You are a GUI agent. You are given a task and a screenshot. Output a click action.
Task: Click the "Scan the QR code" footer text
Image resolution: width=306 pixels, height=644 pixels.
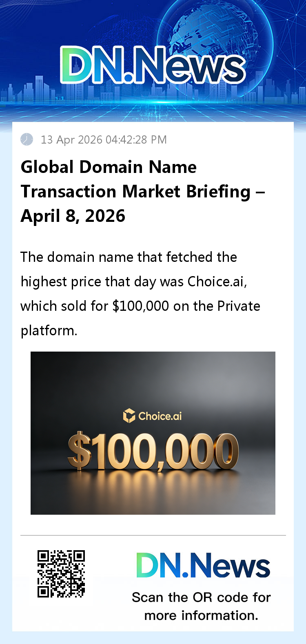tap(201, 598)
